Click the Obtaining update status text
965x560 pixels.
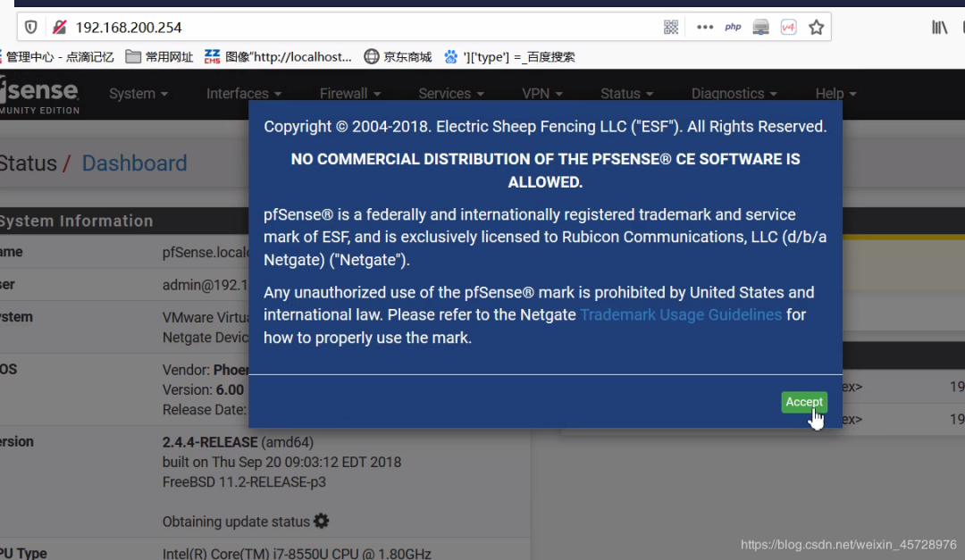[236, 522]
